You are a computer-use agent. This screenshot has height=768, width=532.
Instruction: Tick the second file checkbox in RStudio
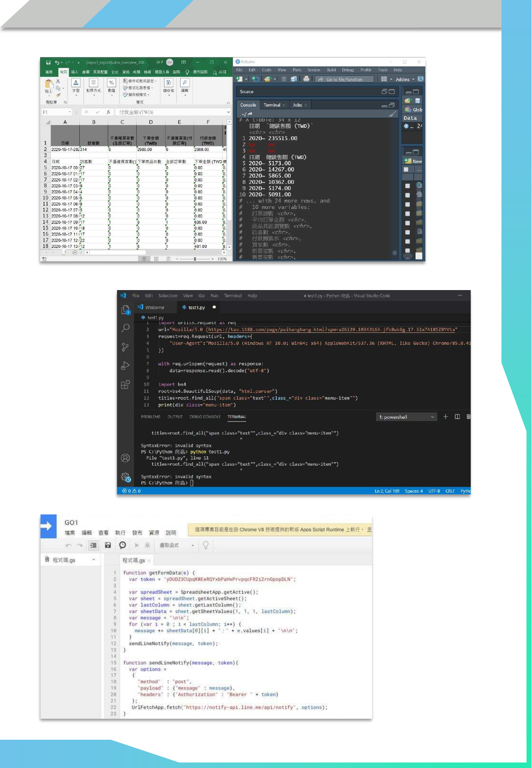[x=408, y=195]
